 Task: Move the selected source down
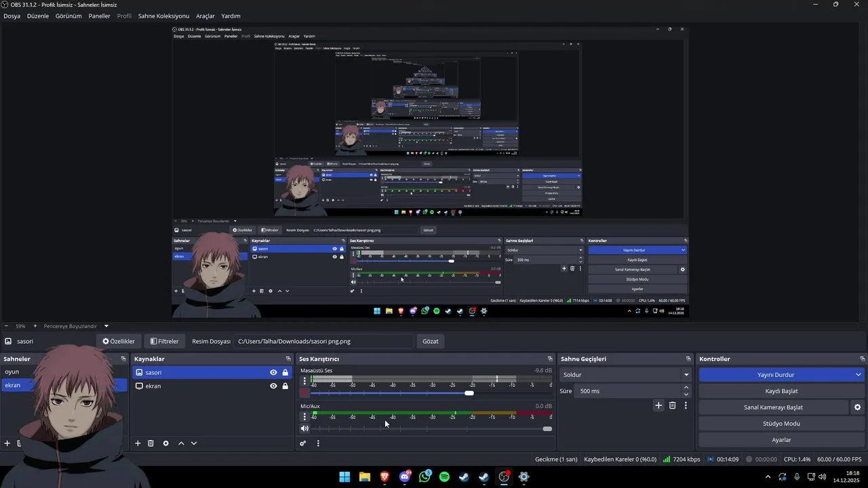194,443
